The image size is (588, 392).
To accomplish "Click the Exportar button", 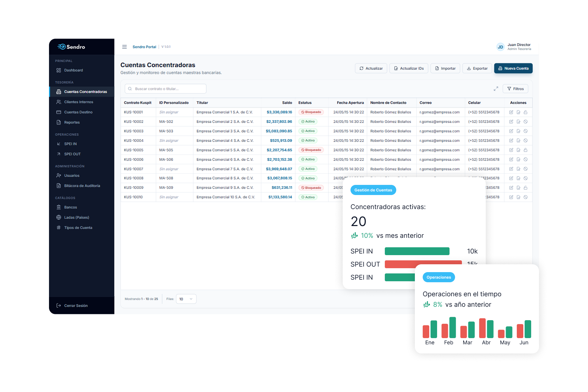I will click(477, 68).
